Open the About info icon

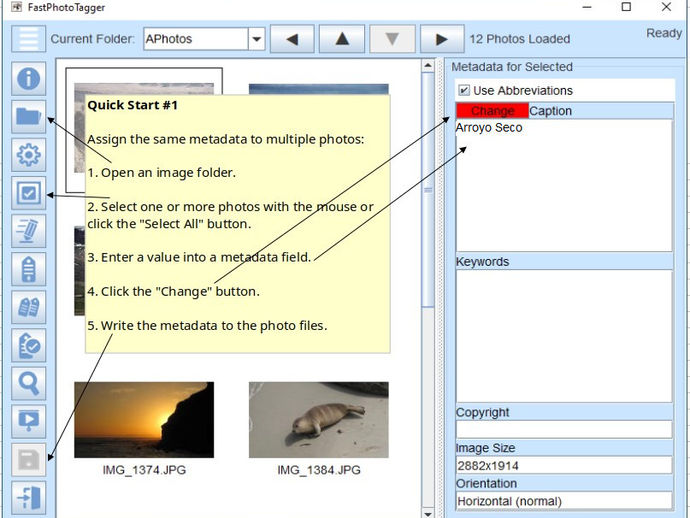click(x=29, y=79)
